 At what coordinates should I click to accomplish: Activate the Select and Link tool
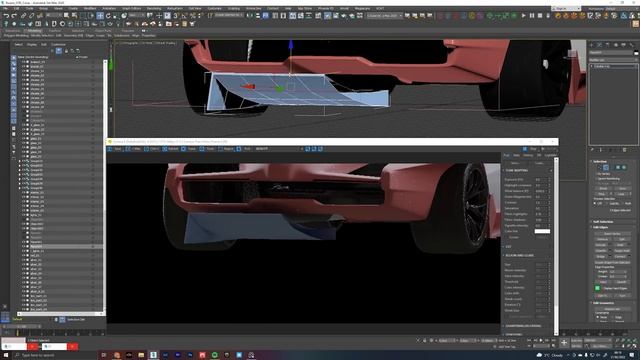pyautogui.click(x=23, y=16)
